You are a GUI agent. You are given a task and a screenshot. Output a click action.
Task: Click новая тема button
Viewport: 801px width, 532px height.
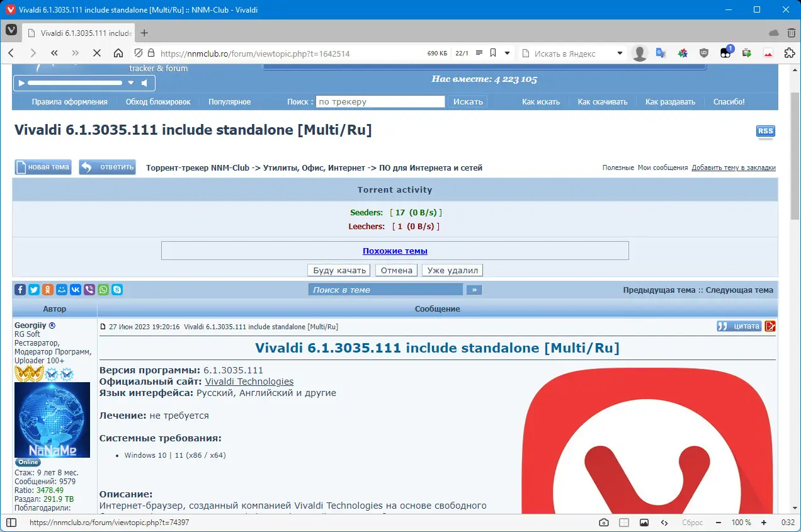click(x=43, y=167)
